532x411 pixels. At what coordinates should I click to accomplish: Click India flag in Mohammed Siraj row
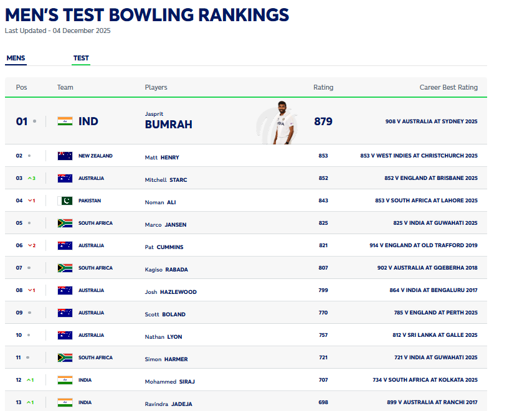65,380
